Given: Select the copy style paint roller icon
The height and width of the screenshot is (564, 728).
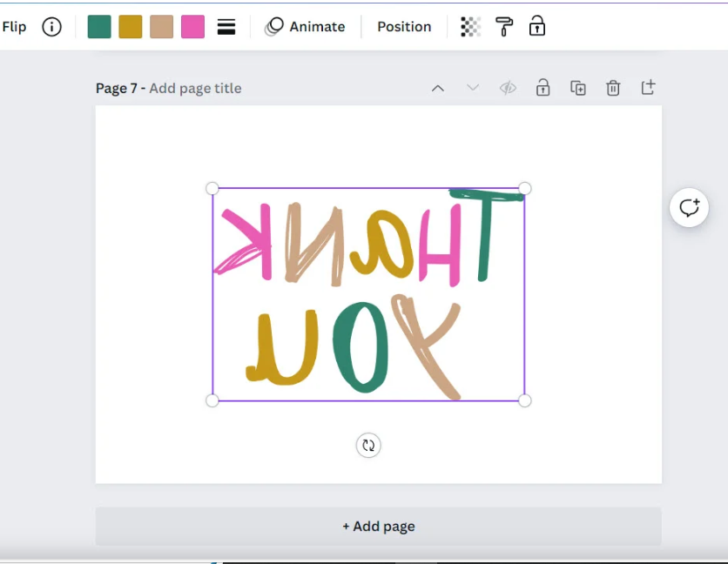Looking at the screenshot, I should coord(504,27).
